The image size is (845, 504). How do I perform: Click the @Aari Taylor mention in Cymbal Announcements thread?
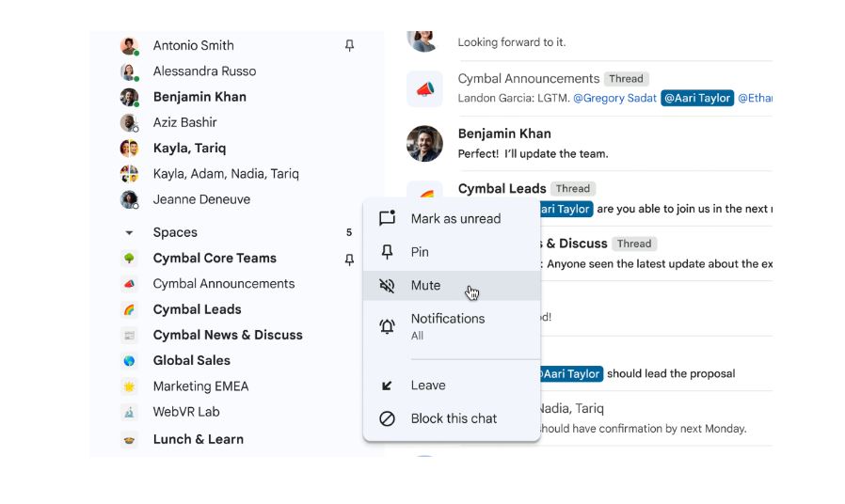pyautogui.click(x=697, y=98)
